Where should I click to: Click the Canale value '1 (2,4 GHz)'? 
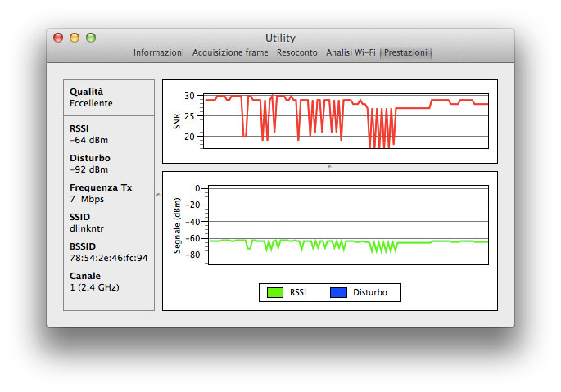94,287
